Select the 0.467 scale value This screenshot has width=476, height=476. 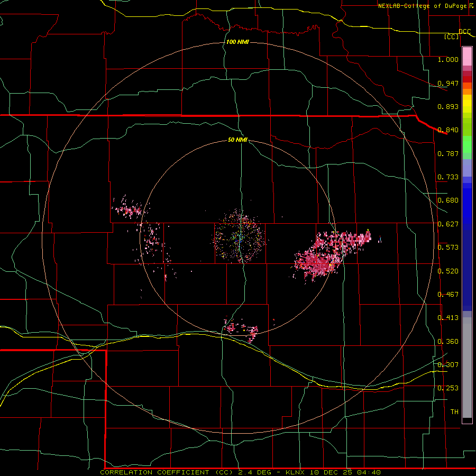[x=448, y=295]
